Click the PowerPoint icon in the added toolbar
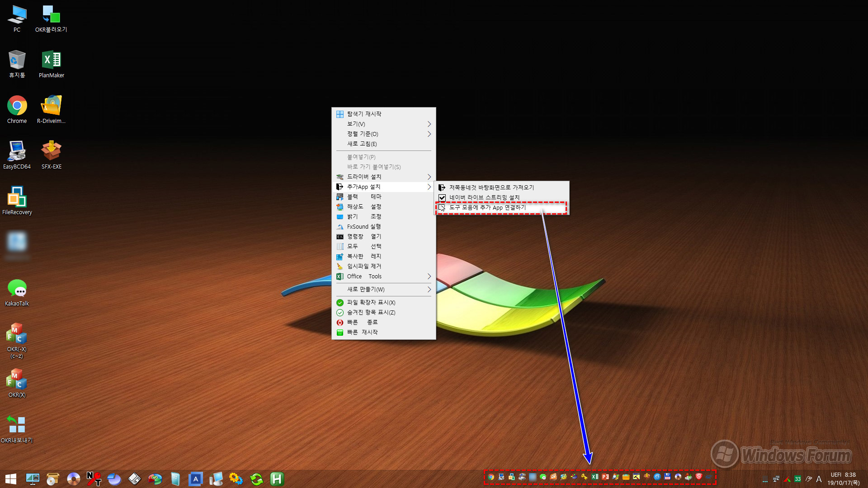This screenshot has width=868, height=488. (x=605, y=477)
